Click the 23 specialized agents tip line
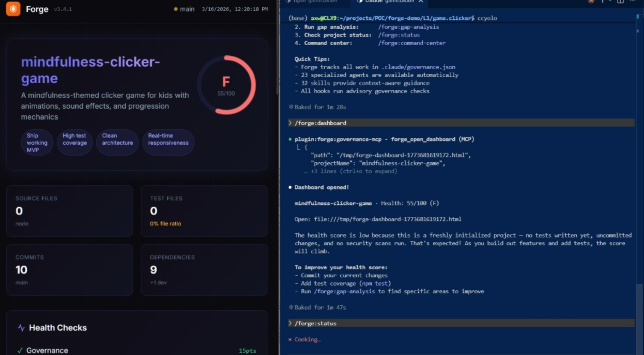This screenshot has width=644, height=355. click(377, 75)
